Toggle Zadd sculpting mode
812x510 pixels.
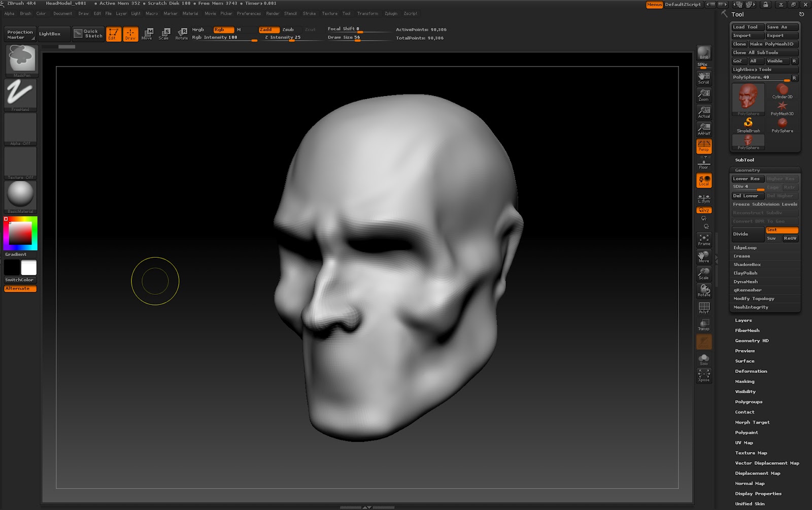click(269, 29)
